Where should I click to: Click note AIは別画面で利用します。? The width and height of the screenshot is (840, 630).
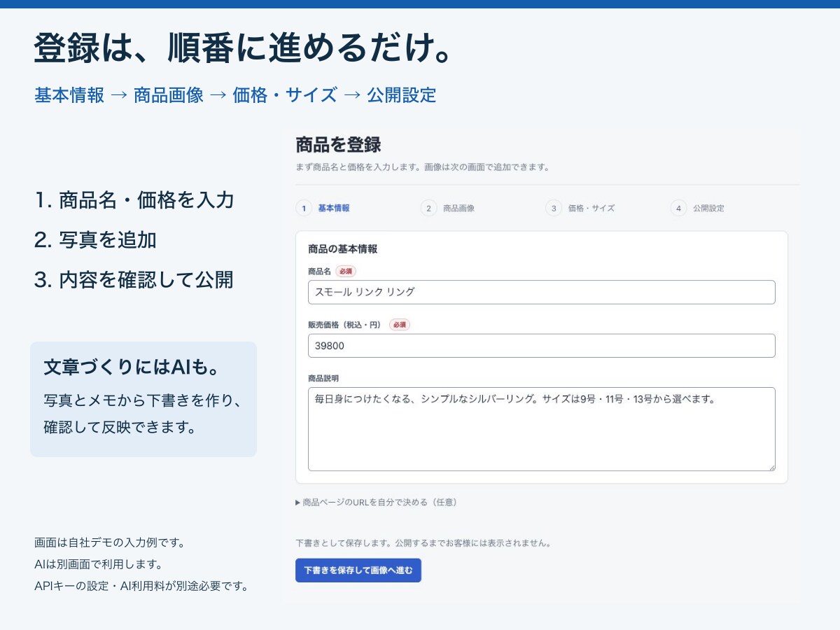98,564
